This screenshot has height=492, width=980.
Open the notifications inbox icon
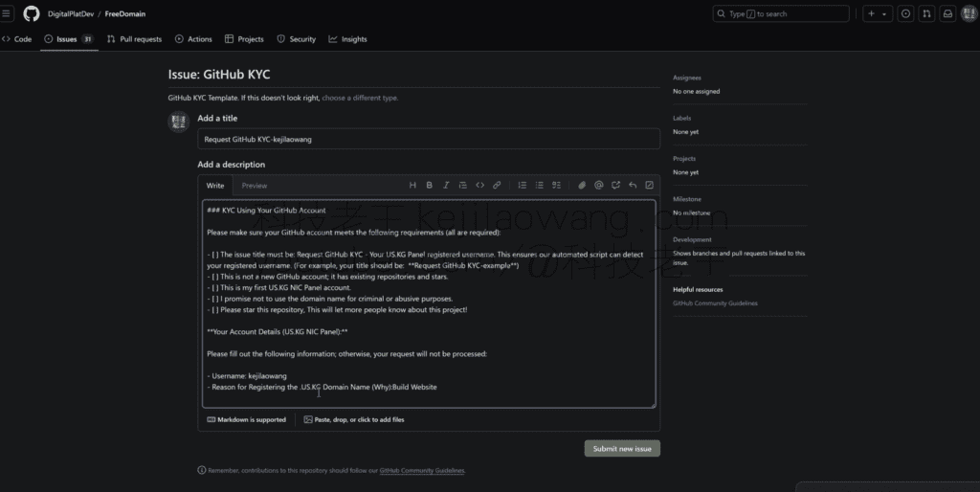pos(947,13)
